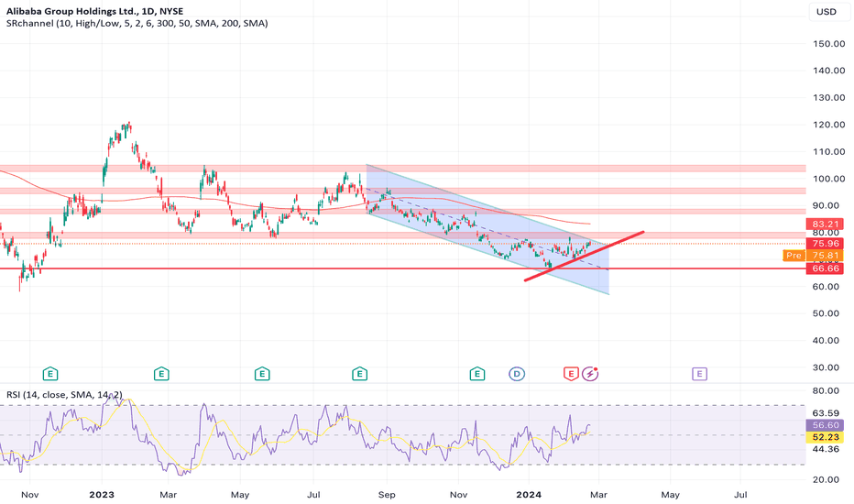Select the SRchannel indicator legend

pos(137,24)
